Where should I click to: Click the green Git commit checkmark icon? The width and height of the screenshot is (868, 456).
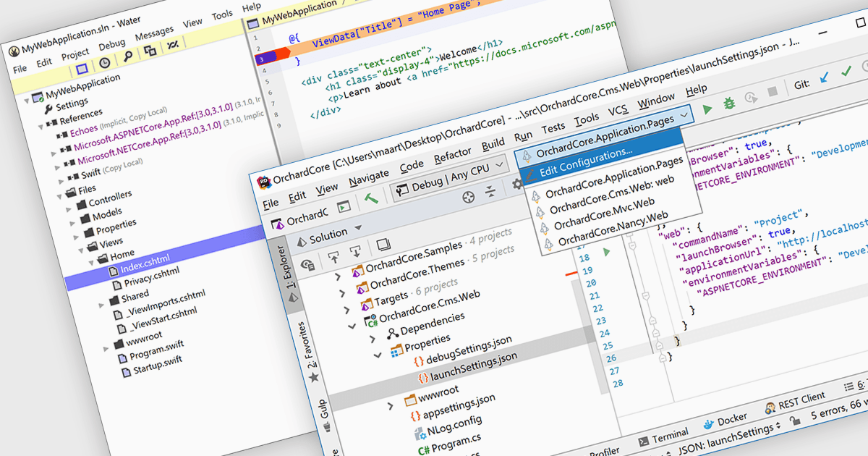pyautogui.click(x=846, y=71)
